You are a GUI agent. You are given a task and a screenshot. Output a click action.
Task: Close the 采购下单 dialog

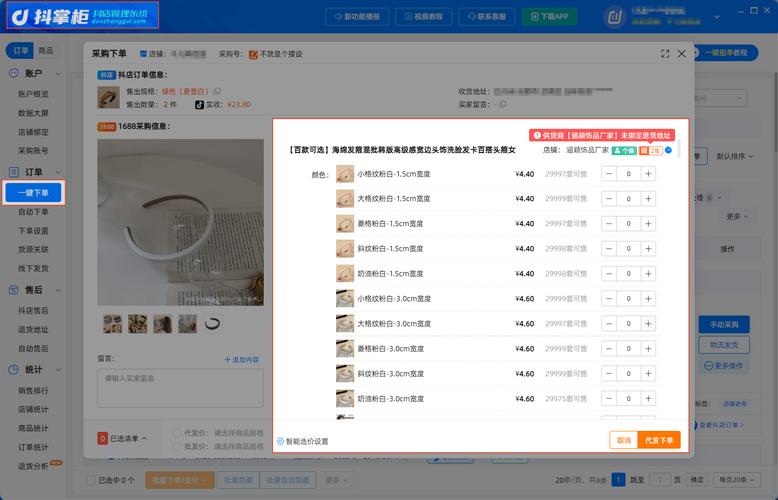(682, 54)
